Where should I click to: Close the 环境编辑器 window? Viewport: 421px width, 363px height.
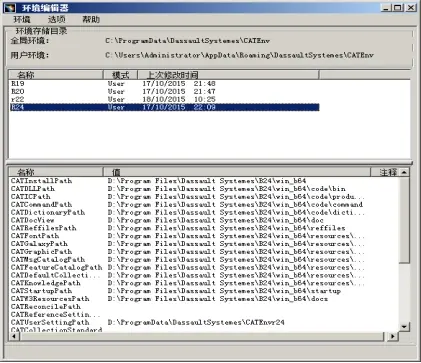coord(411,7)
